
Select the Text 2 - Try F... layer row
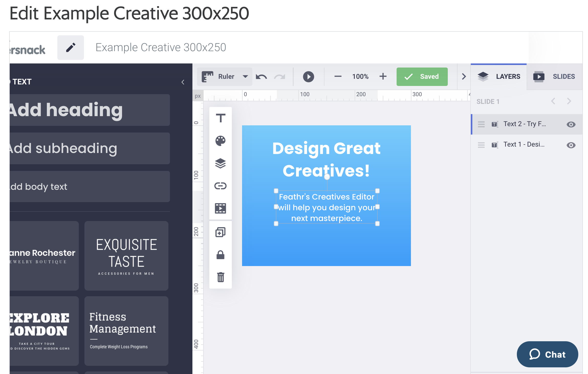527,124
